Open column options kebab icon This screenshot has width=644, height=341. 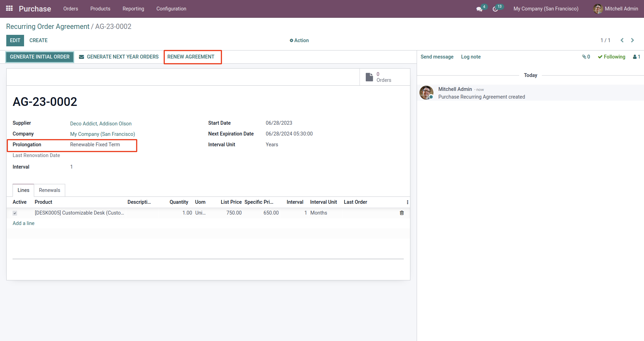pos(407,202)
